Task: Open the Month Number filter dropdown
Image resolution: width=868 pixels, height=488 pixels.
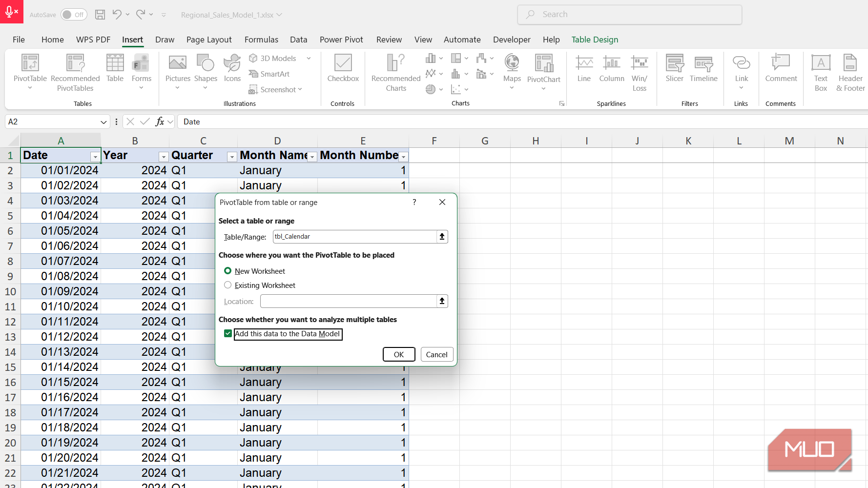Action: tap(404, 157)
